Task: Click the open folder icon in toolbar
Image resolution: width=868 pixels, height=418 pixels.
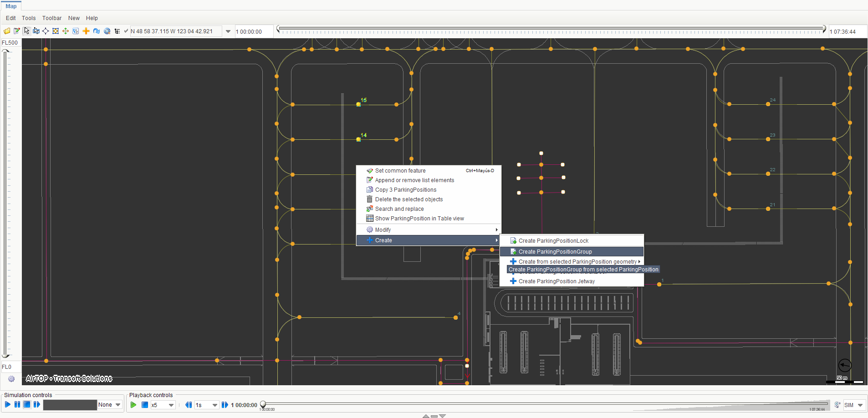Action: click(x=7, y=31)
